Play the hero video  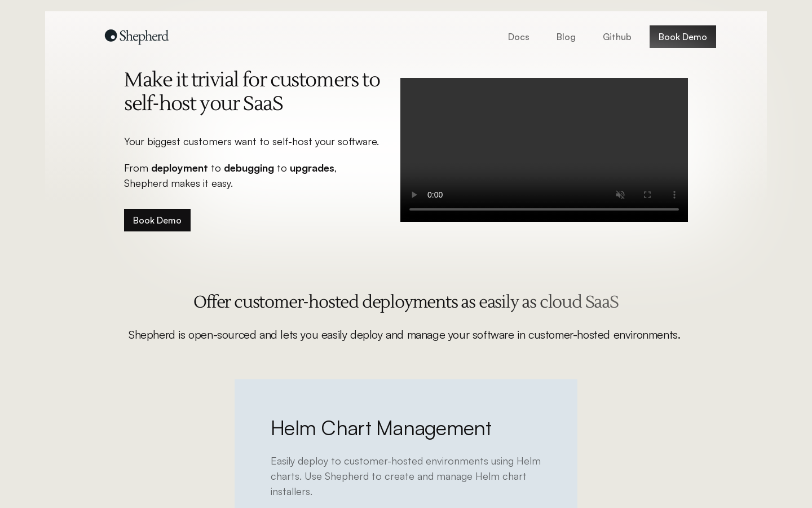(x=414, y=195)
